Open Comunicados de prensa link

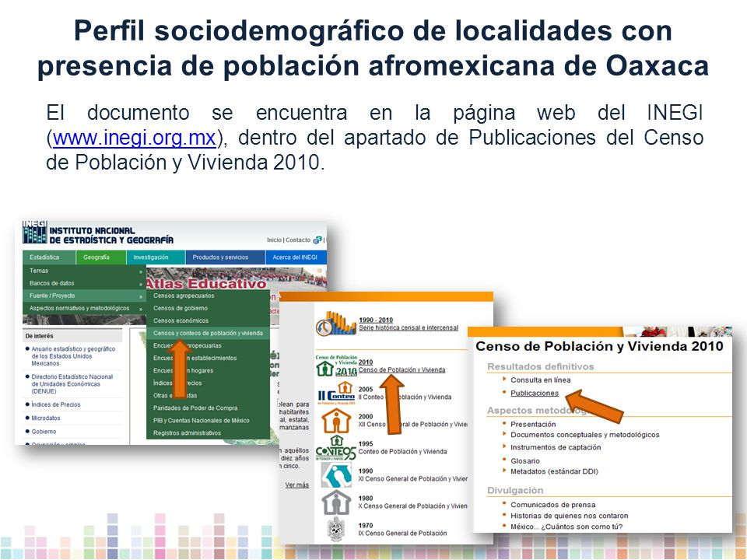[x=552, y=504]
